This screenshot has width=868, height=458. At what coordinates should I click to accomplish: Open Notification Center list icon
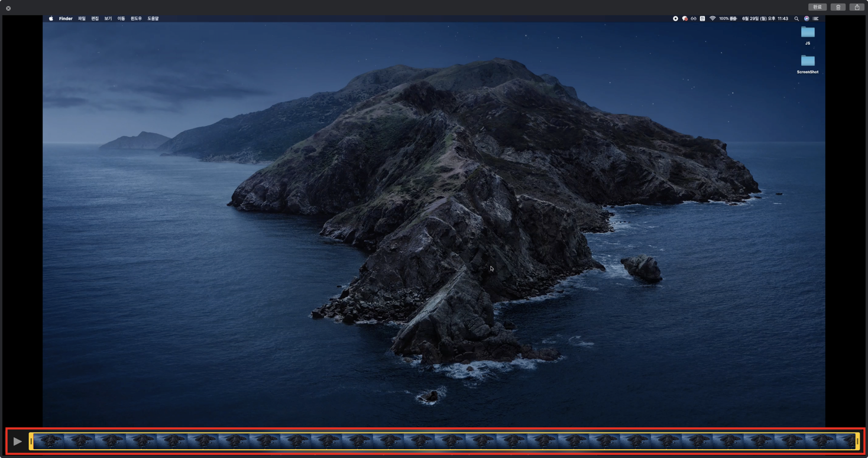[815, 18]
